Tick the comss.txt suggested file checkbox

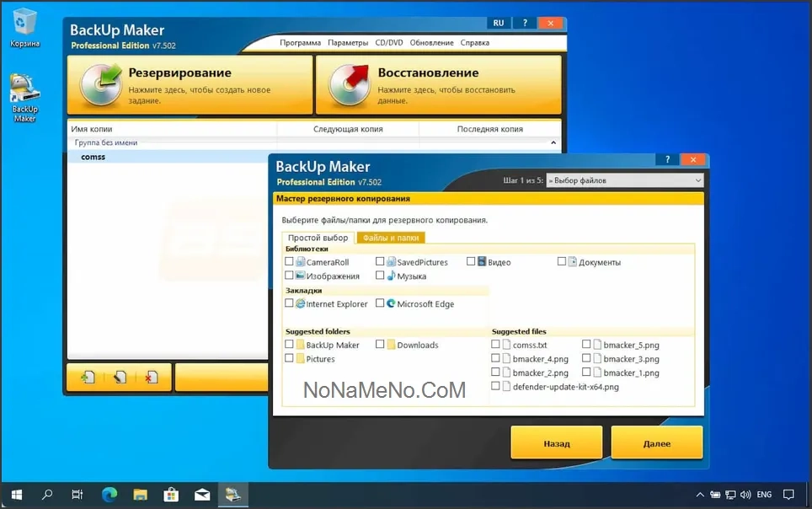tap(495, 345)
